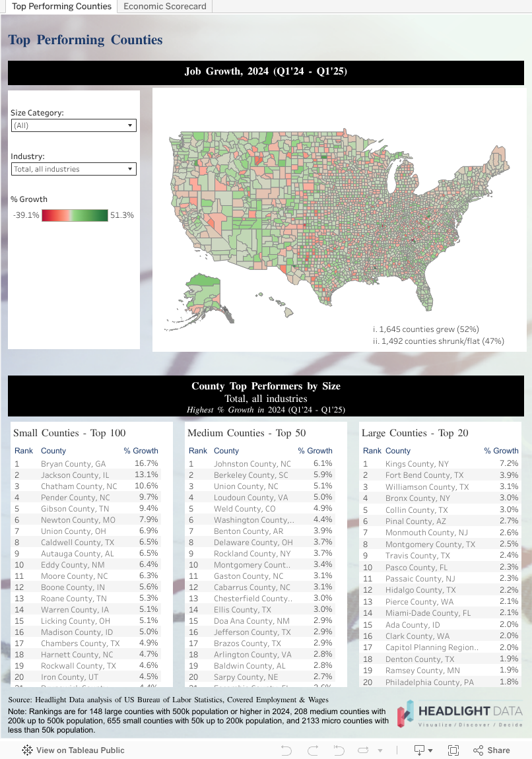Click the % Growth color gradient legend
Image resolution: width=532 pixels, height=759 pixels.
[x=75, y=215]
